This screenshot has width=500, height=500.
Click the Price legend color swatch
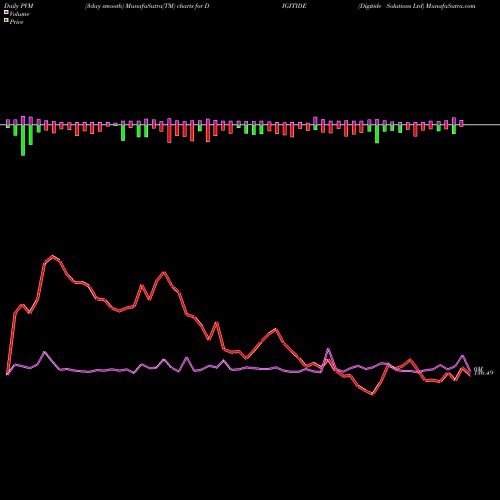[x=6, y=21]
